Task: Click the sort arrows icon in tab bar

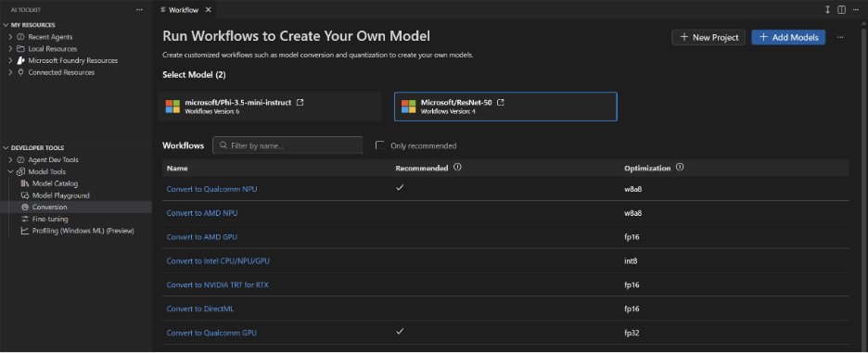Action: tap(827, 9)
